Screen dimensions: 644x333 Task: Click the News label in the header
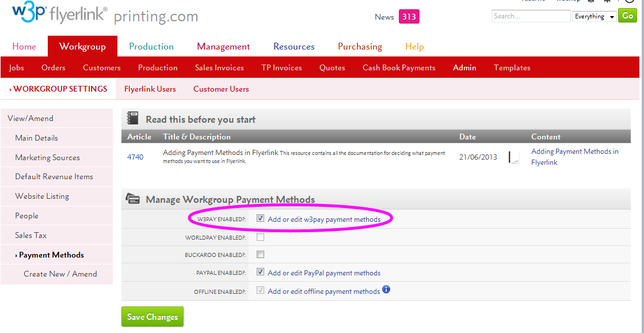[384, 17]
